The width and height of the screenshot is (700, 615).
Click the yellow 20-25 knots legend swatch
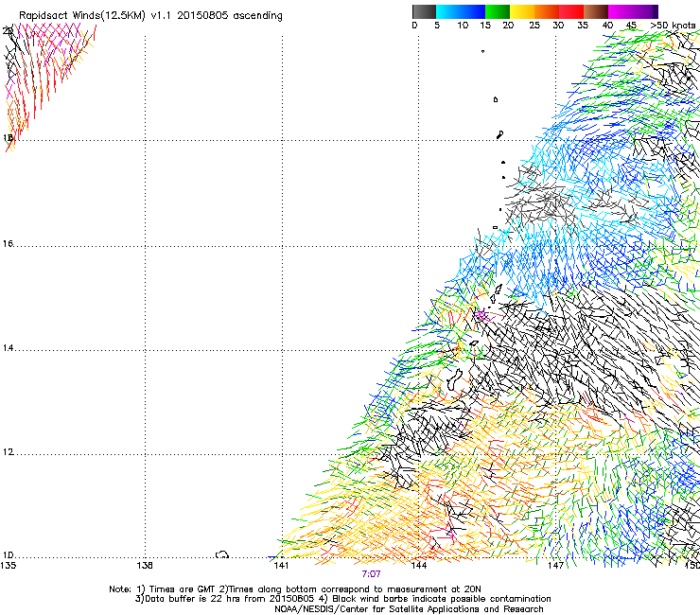click(x=522, y=11)
